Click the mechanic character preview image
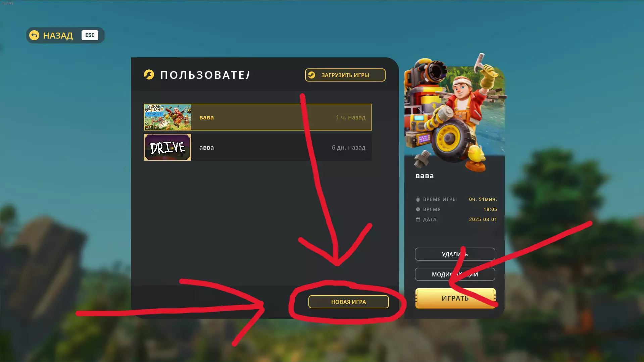This screenshot has height=362, width=644. 454,112
